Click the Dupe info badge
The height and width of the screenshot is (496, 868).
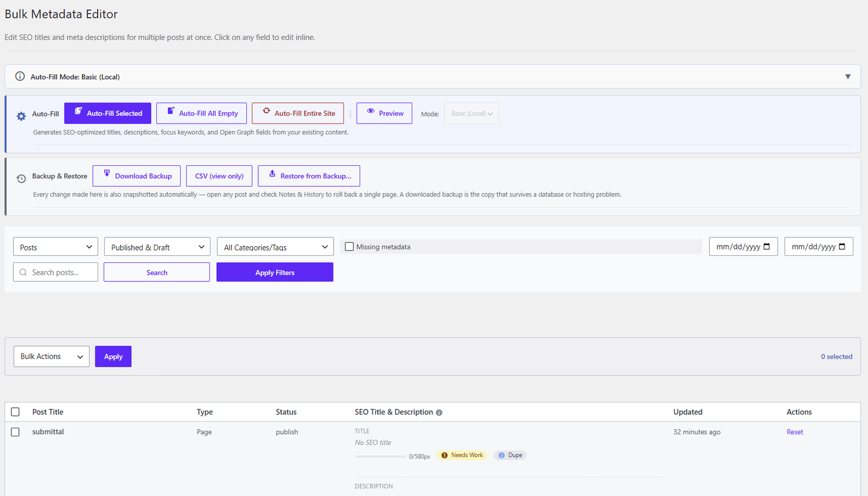point(510,455)
